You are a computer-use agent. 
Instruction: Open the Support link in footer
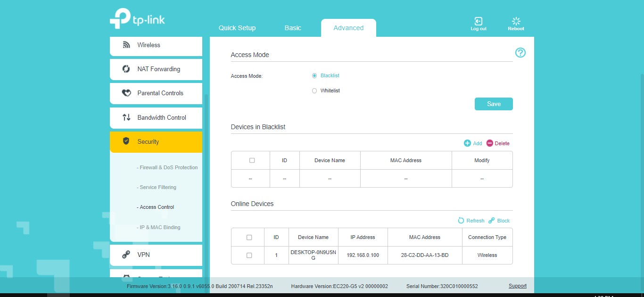(517, 286)
